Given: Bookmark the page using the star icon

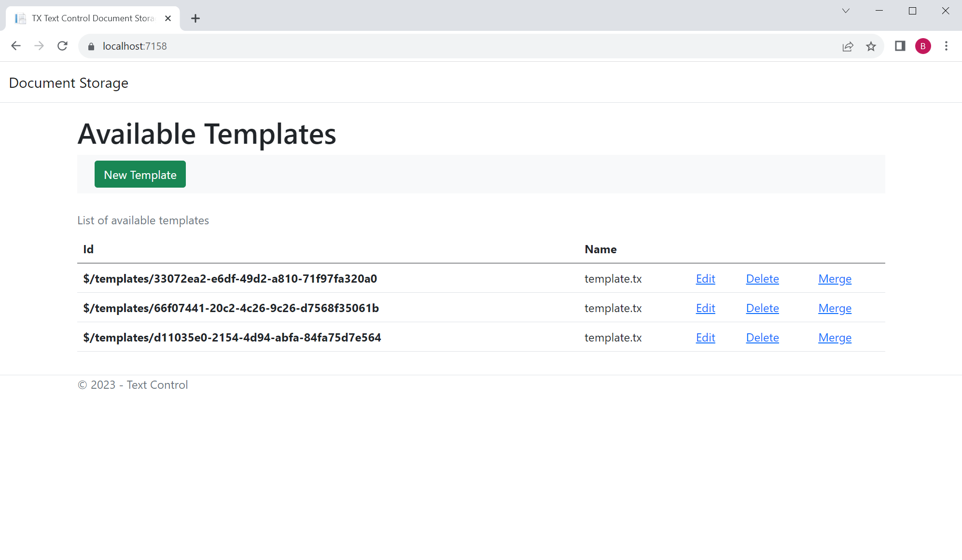Looking at the screenshot, I should tap(871, 46).
